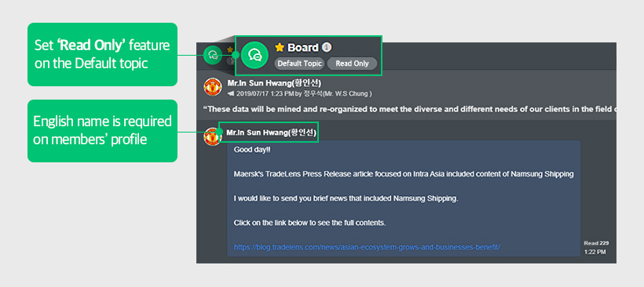Click the megaphone announcement icon
644x287 pixels.
pos(230,94)
